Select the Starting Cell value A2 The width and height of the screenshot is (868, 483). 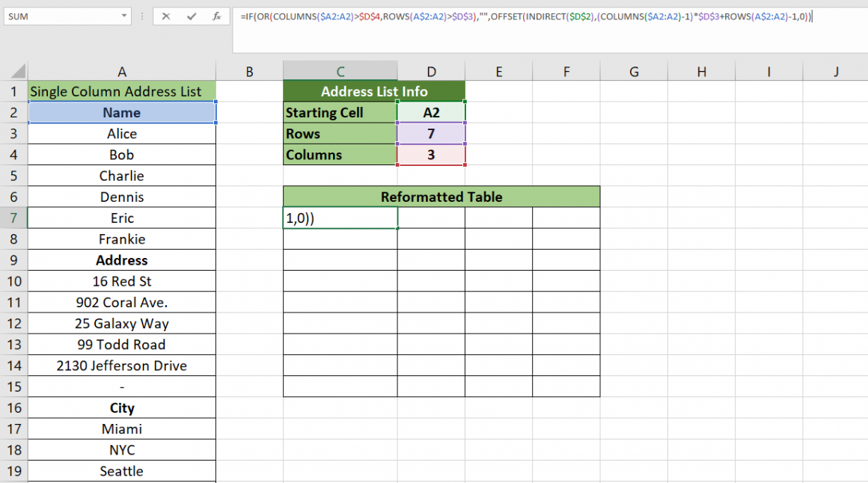click(x=431, y=111)
